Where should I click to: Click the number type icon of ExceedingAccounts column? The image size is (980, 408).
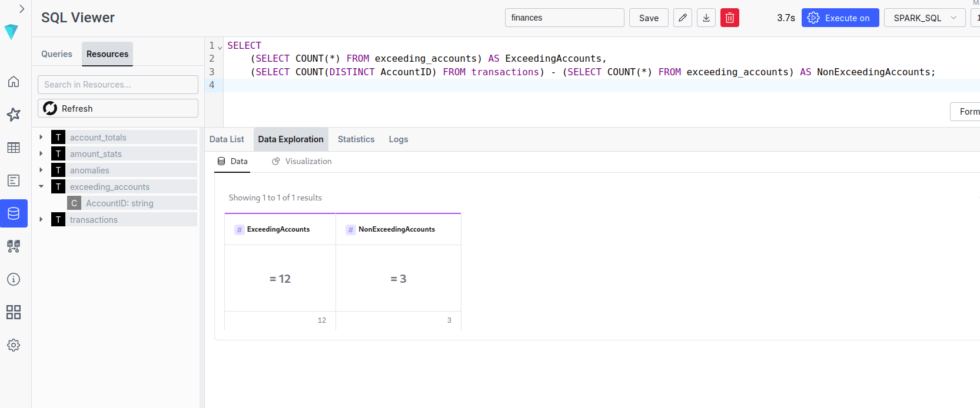(x=240, y=230)
